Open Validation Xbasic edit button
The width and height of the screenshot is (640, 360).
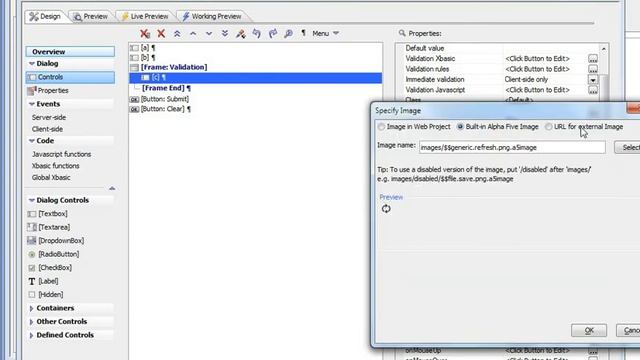[593, 59]
